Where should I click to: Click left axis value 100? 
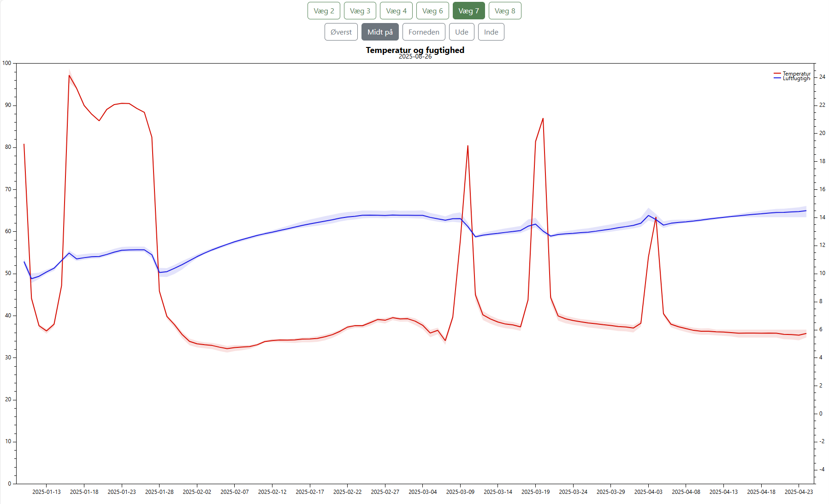tap(7, 63)
